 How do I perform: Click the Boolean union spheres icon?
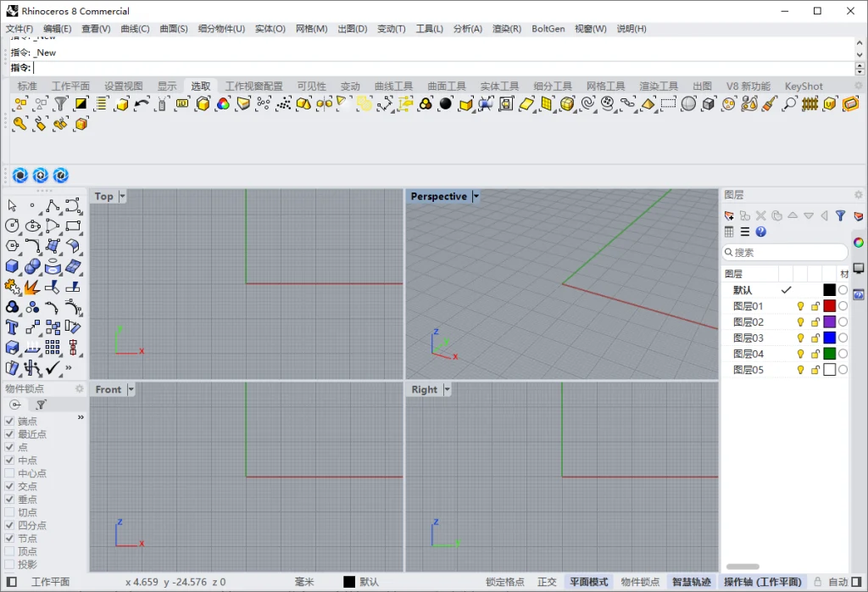pyautogui.click(x=33, y=266)
